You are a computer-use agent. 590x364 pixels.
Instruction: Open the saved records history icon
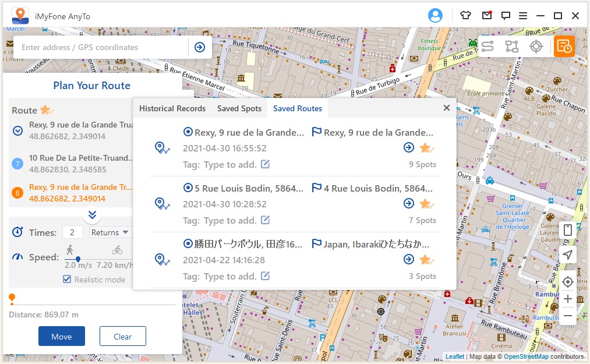coord(564,47)
